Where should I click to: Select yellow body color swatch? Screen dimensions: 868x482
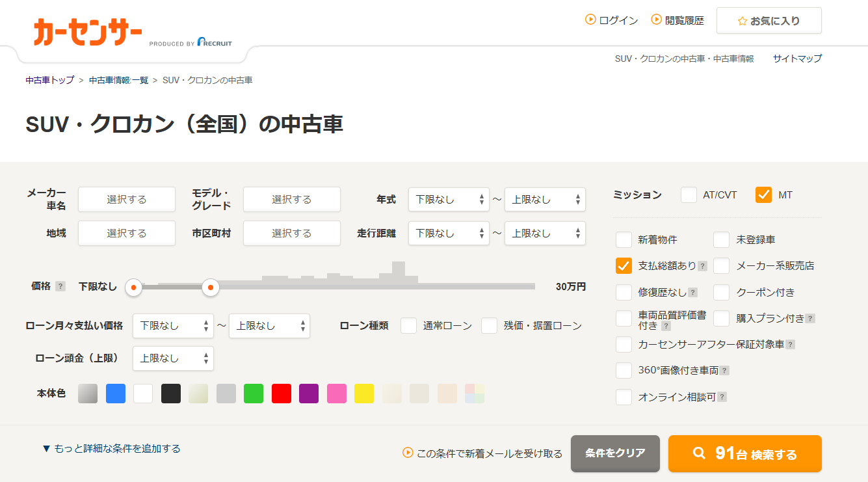coord(364,394)
